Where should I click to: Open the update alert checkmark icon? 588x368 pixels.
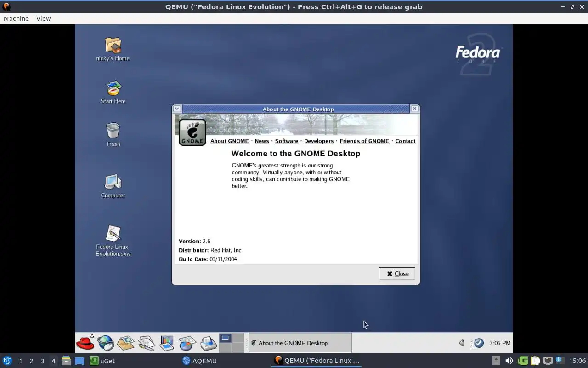[479, 343]
